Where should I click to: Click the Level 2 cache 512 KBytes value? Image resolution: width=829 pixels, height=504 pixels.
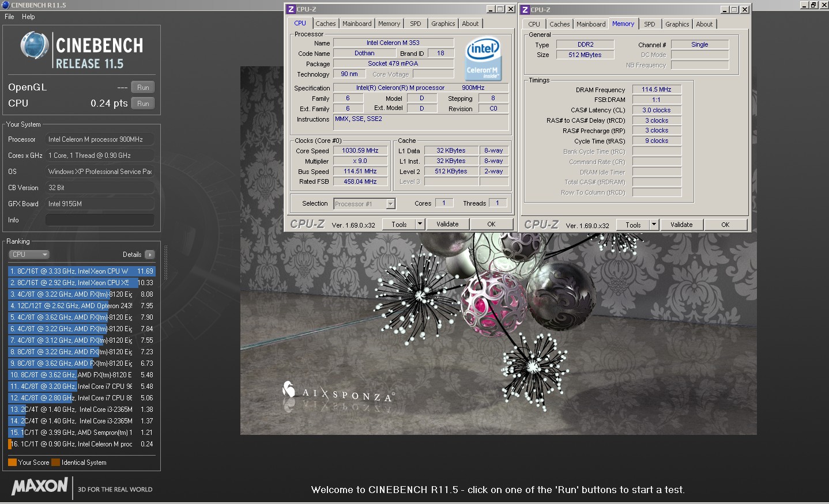click(x=451, y=172)
